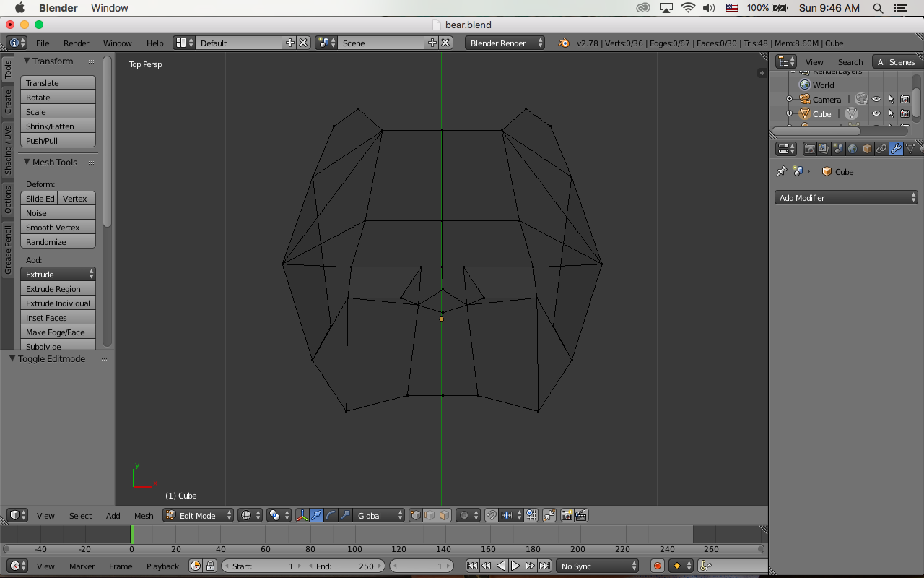Open the Constraints properties tab
The width and height of the screenshot is (924, 578).
(881, 149)
